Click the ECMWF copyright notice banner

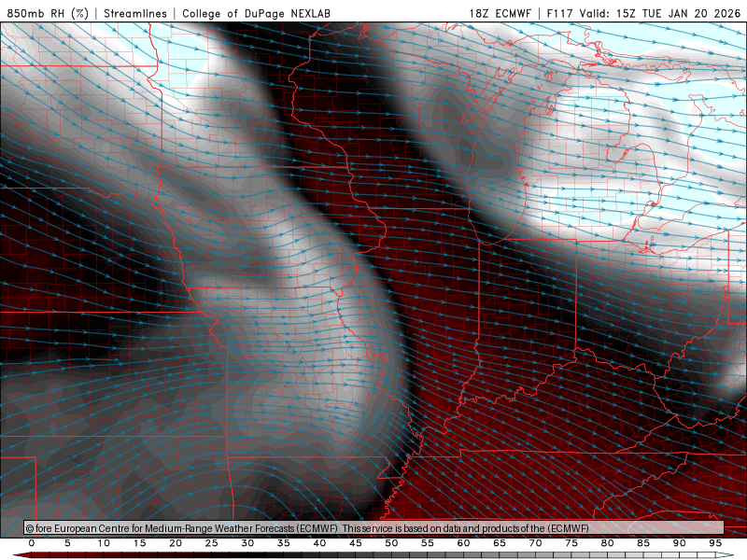373,528
